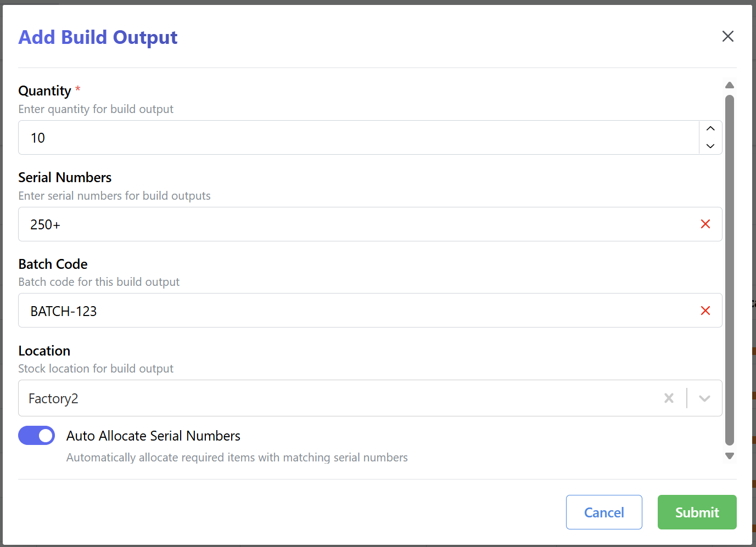
Task: Clear the Serial Numbers field using its red X
Action: tap(705, 224)
